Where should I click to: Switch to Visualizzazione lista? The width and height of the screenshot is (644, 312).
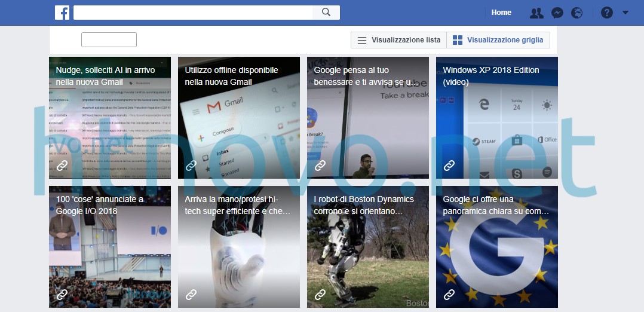399,40
